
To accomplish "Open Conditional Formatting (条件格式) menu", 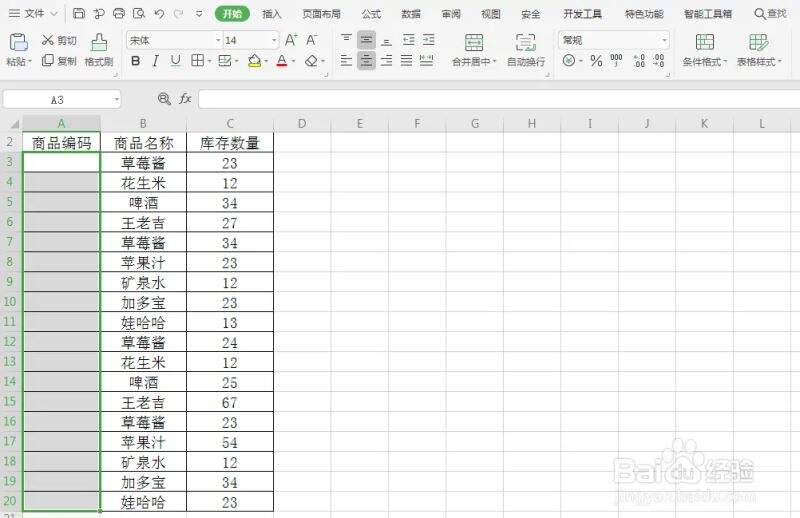I will [x=705, y=50].
